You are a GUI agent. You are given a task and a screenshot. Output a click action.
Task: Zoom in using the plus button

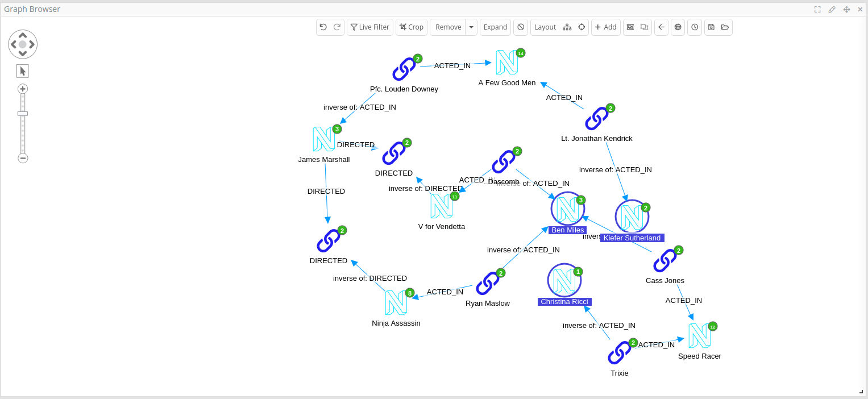pyautogui.click(x=23, y=89)
